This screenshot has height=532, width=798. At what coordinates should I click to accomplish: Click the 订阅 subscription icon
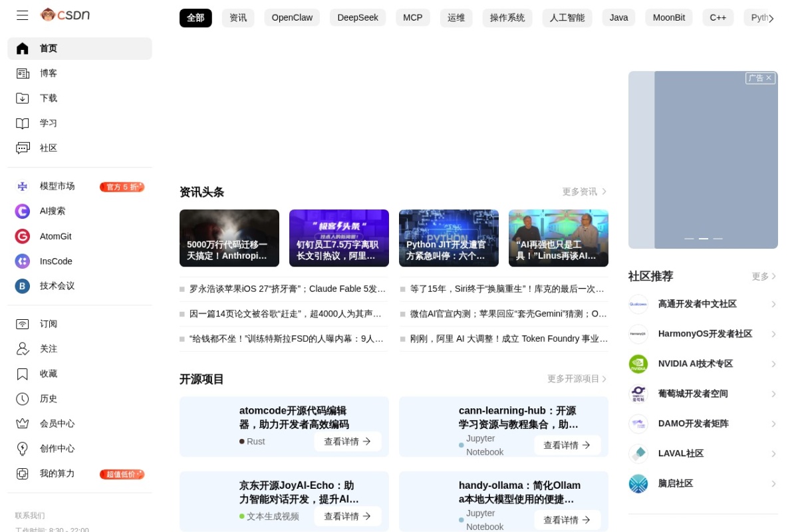click(23, 324)
